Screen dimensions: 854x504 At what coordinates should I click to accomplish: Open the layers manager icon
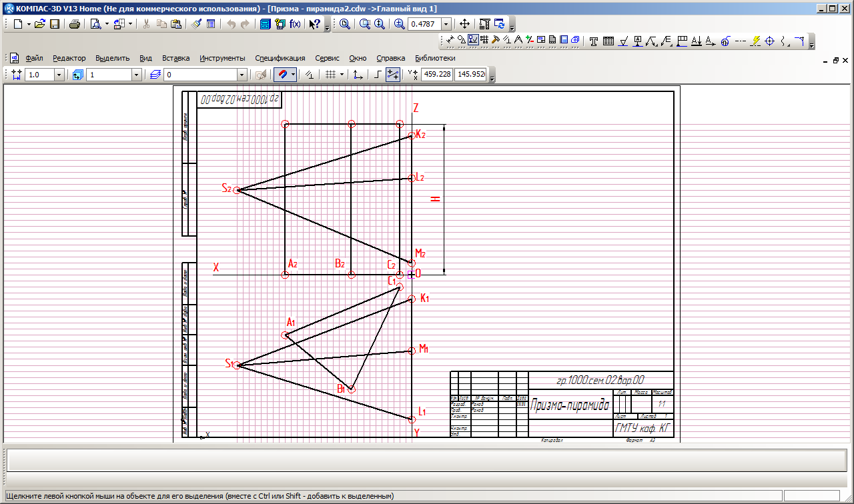pyautogui.click(x=155, y=75)
